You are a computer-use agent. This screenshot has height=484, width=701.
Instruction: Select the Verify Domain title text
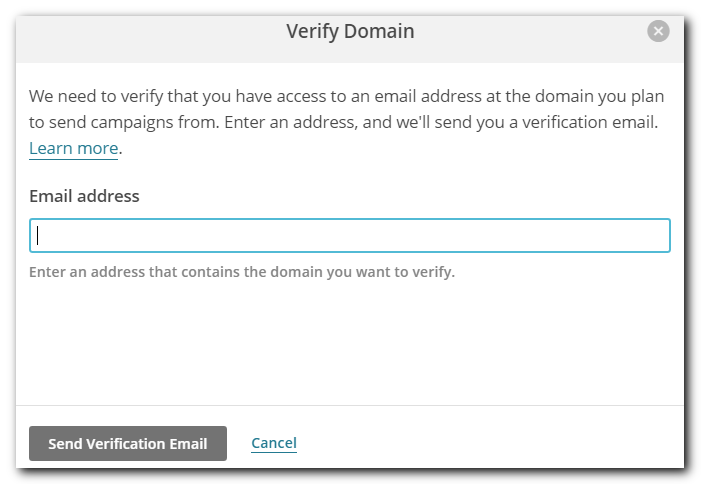click(x=350, y=32)
